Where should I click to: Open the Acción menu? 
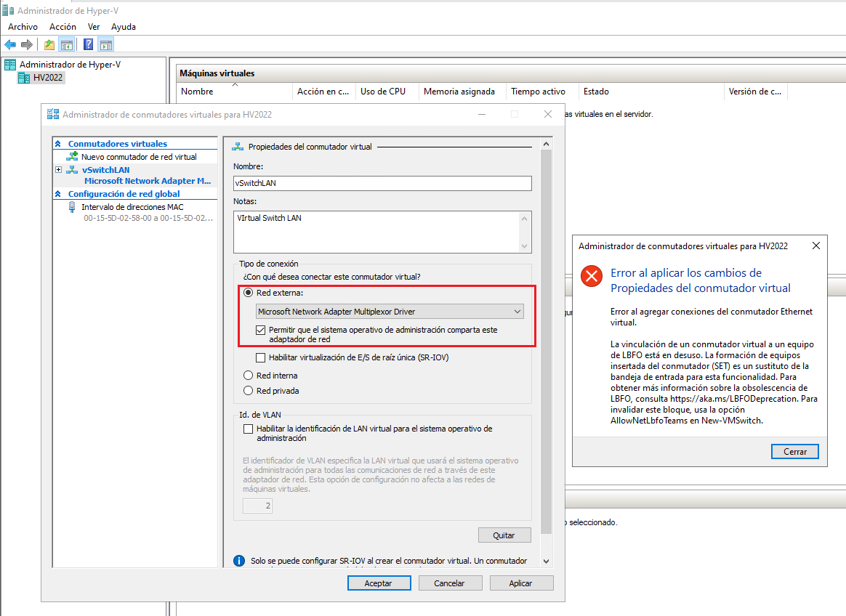(x=63, y=26)
